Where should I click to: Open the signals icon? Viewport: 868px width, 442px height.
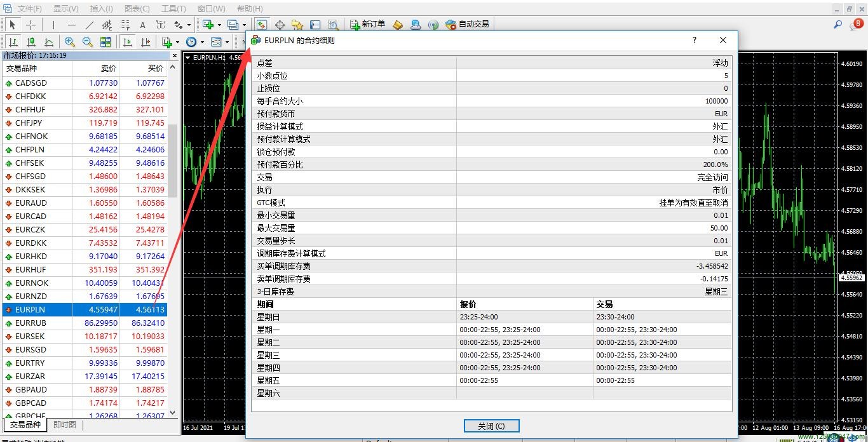(x=433, y=25)
